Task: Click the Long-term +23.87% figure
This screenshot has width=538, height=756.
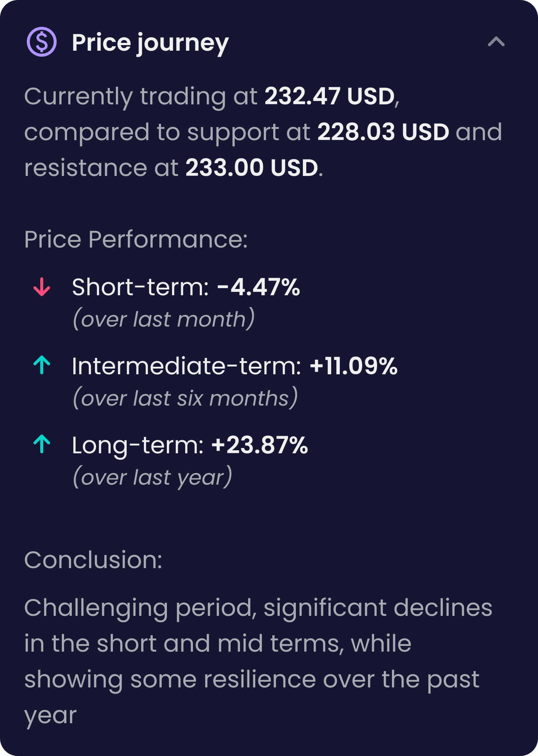Action: tap(260, 445)
